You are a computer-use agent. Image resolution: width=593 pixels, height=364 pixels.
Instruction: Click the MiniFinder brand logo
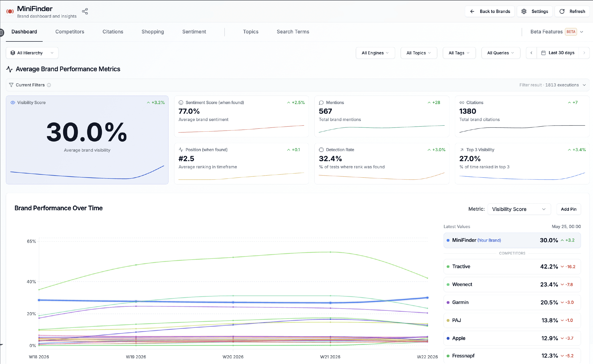pos(10,11)
